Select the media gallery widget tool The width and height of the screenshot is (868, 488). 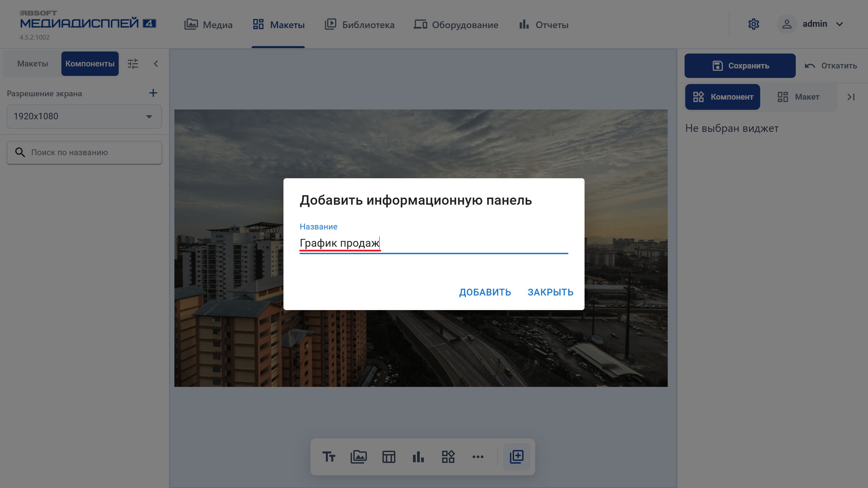pyautogui.click(x=358, y=457)
